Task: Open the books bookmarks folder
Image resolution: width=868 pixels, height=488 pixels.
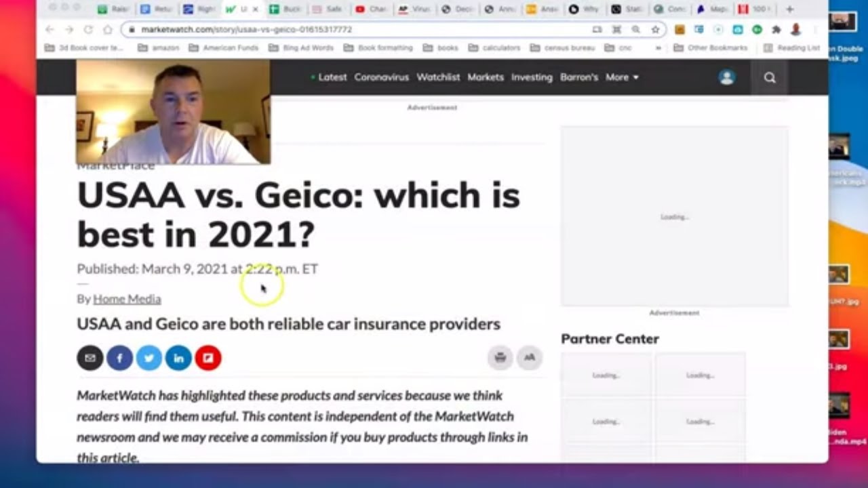Action: (440, 48)
